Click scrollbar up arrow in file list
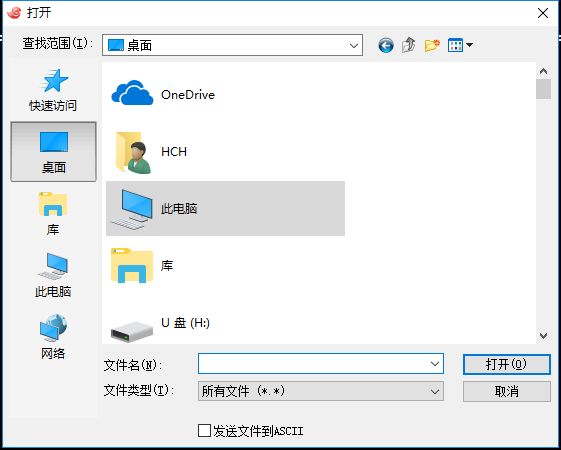 point(543,71)
